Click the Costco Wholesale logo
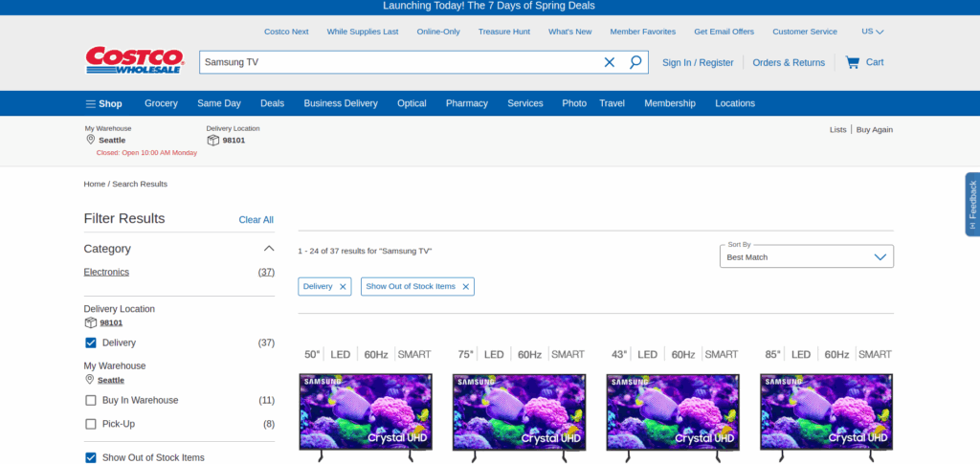 click(135, 61)
